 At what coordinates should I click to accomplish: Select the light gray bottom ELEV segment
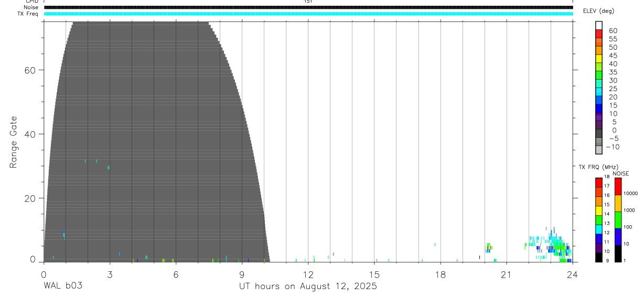[x=599, y=150]
